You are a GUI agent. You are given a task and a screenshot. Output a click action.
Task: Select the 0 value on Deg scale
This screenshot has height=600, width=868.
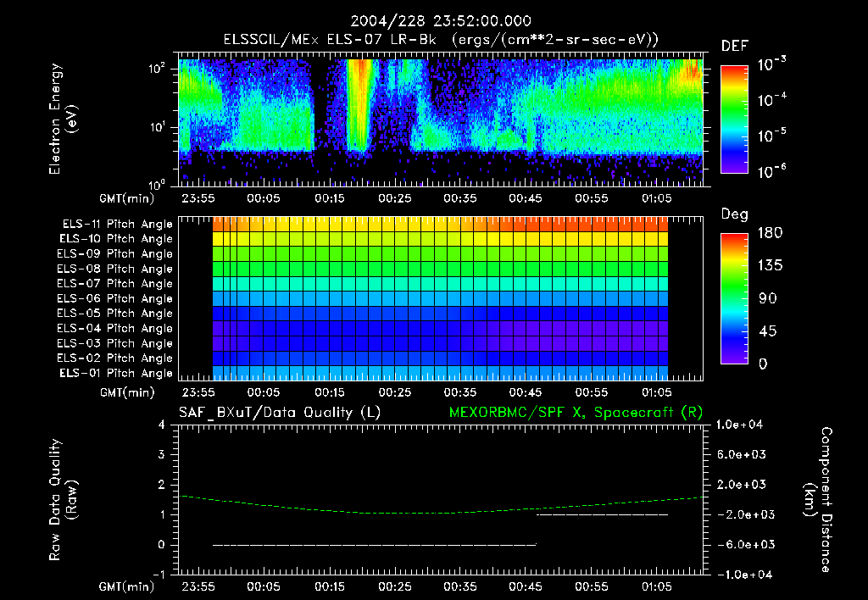click(x=763, y=364)
